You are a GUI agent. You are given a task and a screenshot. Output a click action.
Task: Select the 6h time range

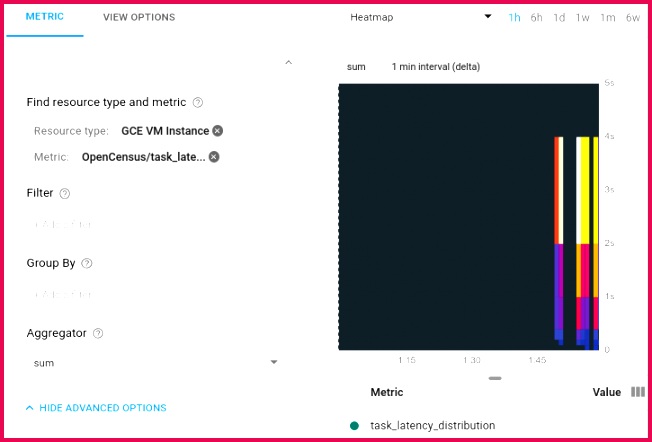pyautogui.click(x=536, y=18)
